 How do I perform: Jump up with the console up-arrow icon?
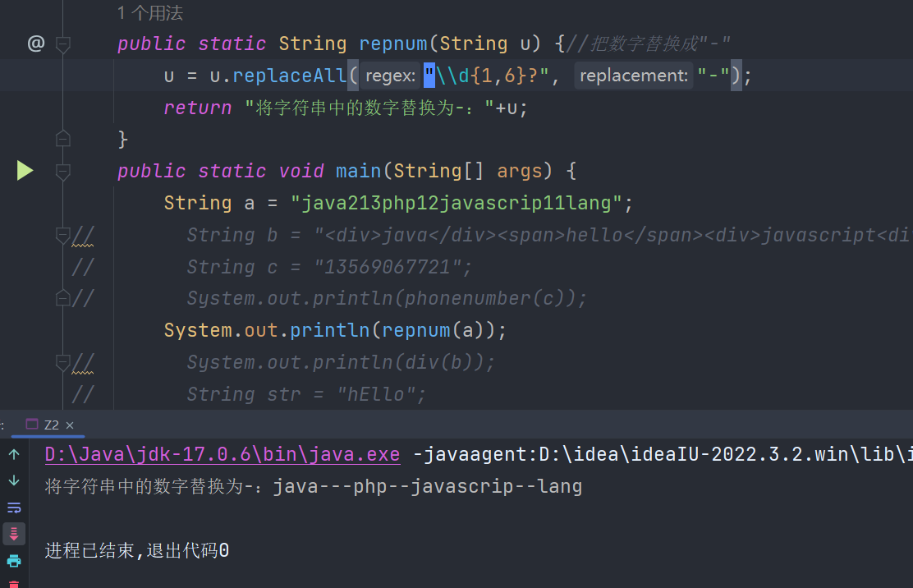coord(14,452)
